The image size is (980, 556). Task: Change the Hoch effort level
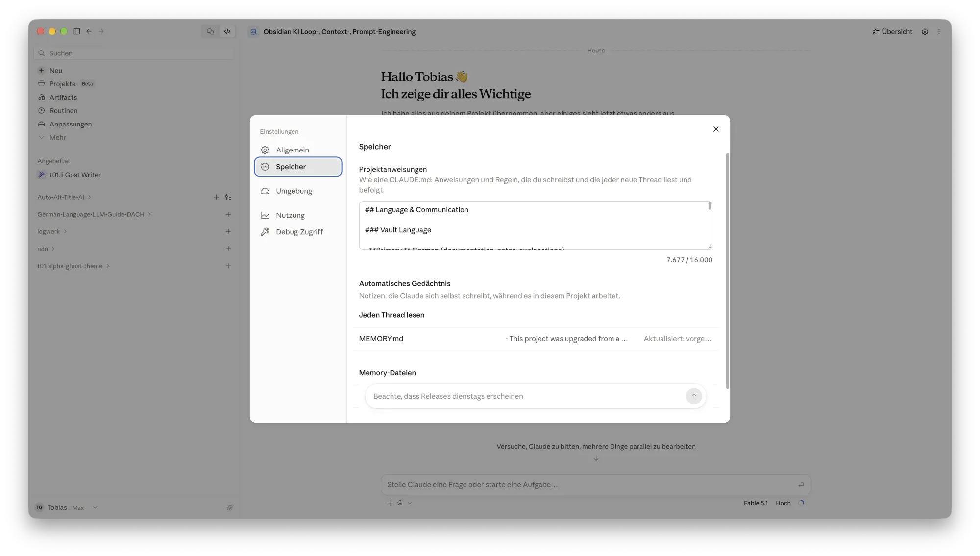click(783, 503)
